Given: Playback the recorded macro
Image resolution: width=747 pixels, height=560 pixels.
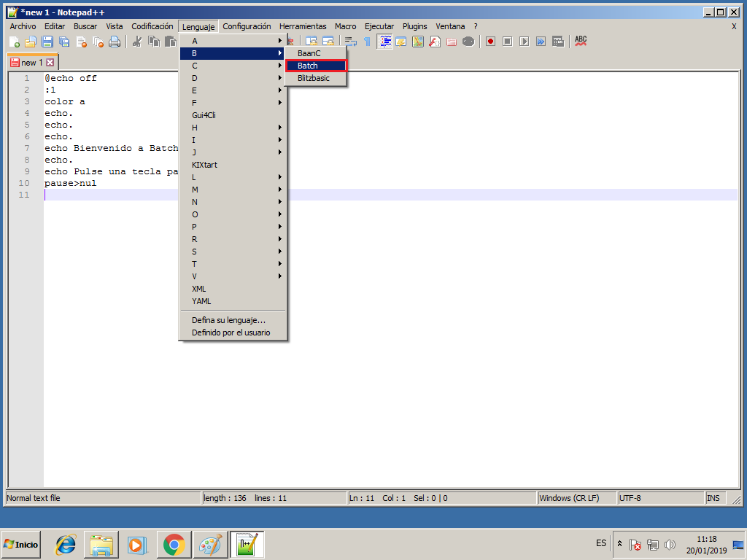Looking at the screenshot, I should (525, 42).
